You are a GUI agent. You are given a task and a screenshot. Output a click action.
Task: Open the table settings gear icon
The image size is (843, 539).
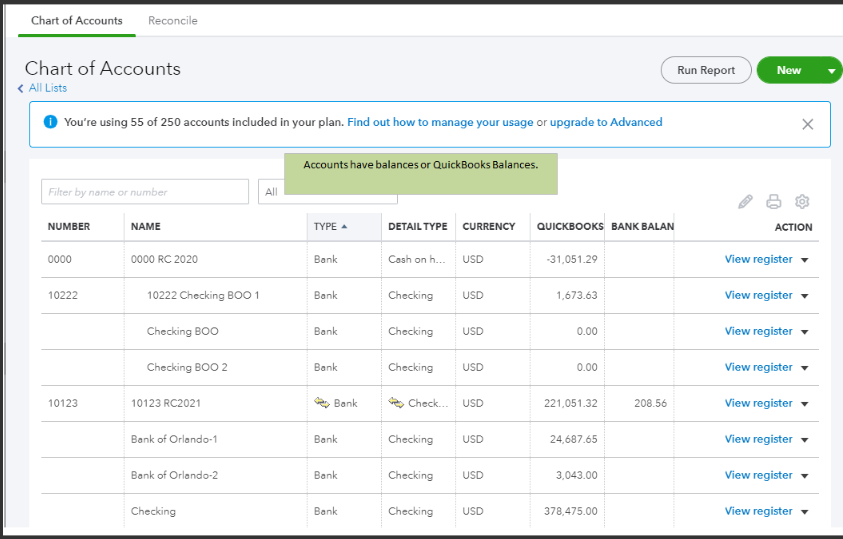[x=801, y=201]
